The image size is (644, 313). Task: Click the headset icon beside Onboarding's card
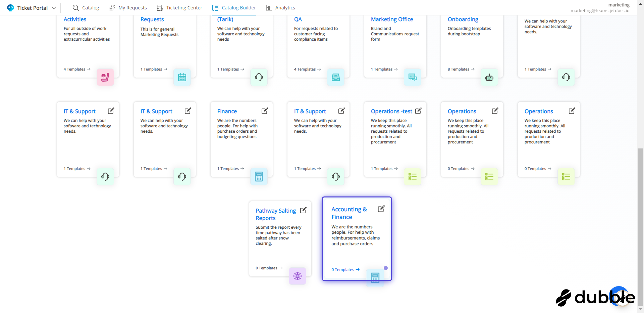[566, 77]
